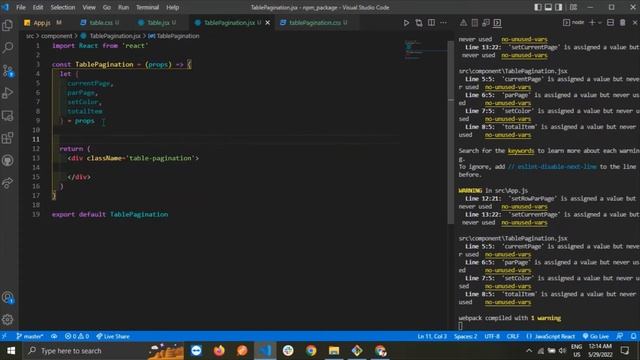Open the File menu
The height and width of the screenshot is (360, 640).
tap(21, 7)
